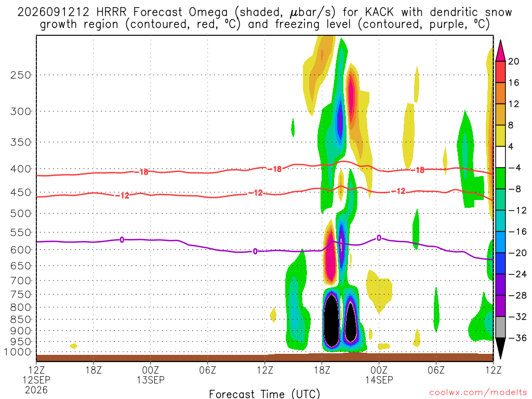
Task: Select the red 16-20 colorbar segment
Action: (500, 72)
